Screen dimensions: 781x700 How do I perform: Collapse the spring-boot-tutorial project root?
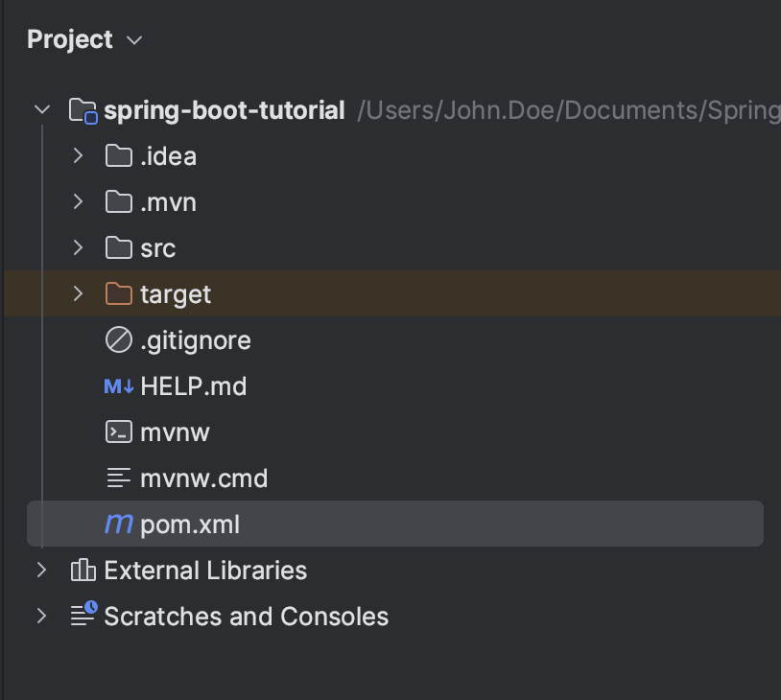41,109
